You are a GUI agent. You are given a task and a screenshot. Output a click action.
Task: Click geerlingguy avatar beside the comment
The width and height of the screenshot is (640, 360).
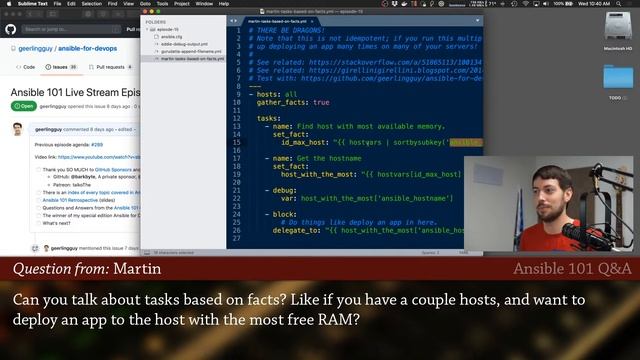pos(18,129)
